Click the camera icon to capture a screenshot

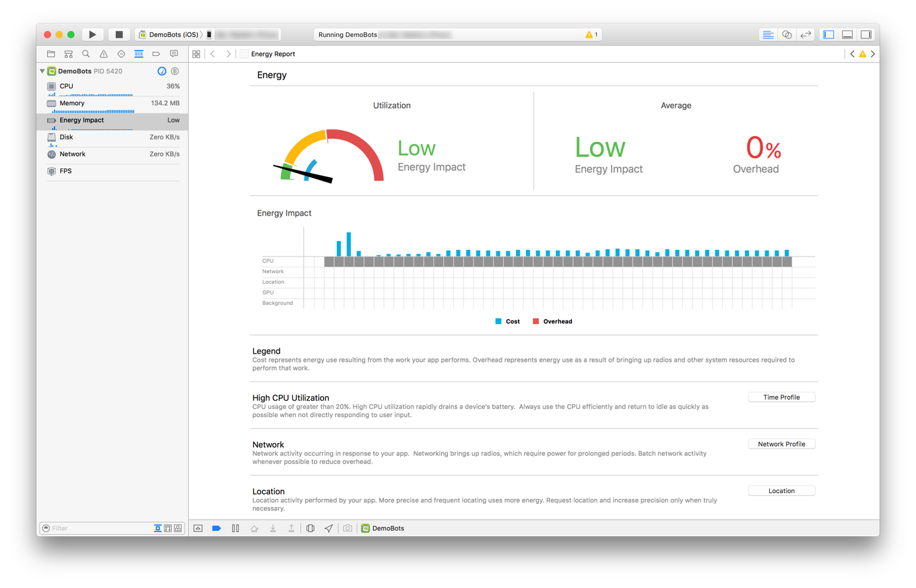348,528
